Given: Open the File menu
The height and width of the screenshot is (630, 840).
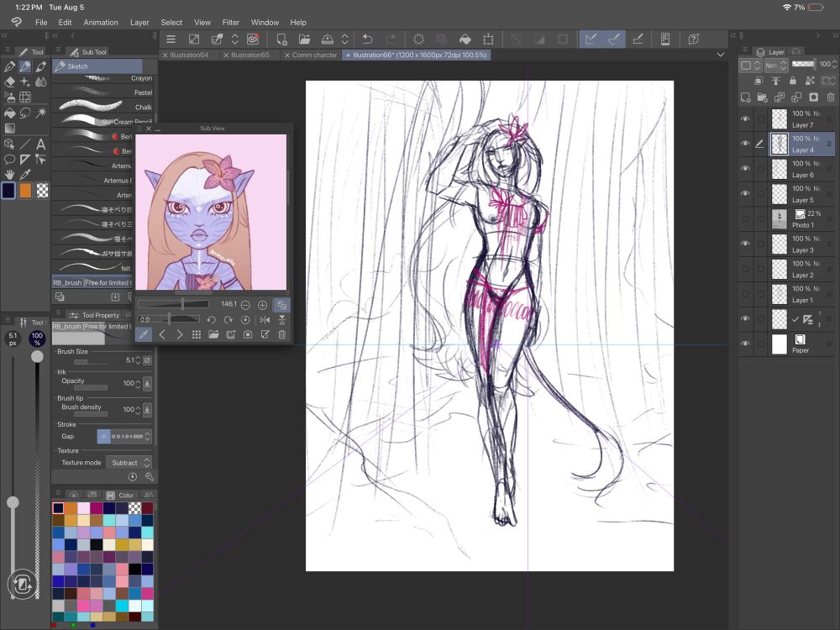Looking at the screenshot, I should pyautogui.click(x=40, y=23).
